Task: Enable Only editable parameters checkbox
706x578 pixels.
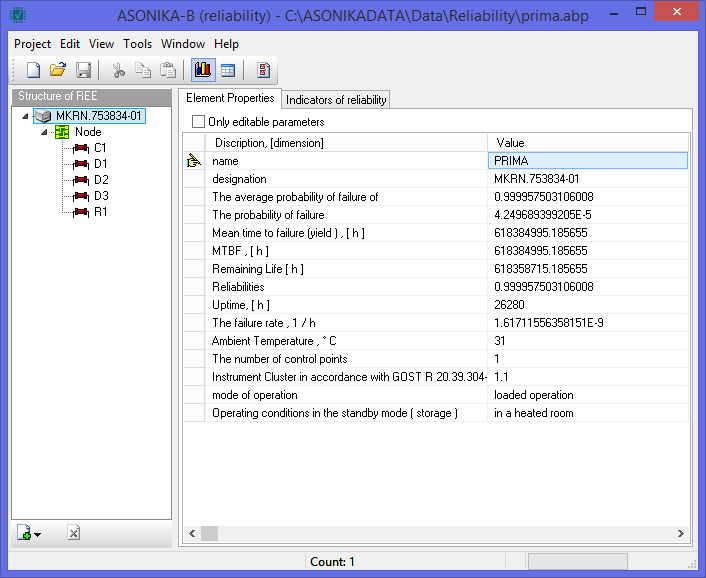Action: click(198, 122)
